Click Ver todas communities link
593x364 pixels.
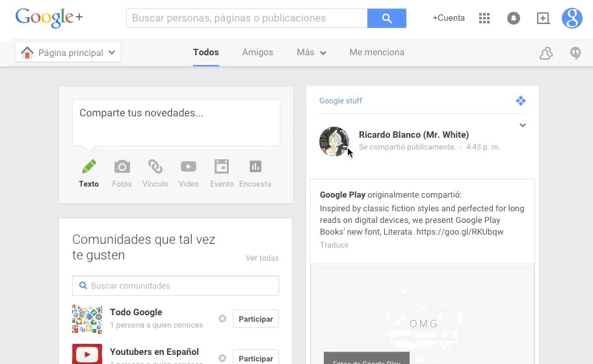tap(262, 258)
